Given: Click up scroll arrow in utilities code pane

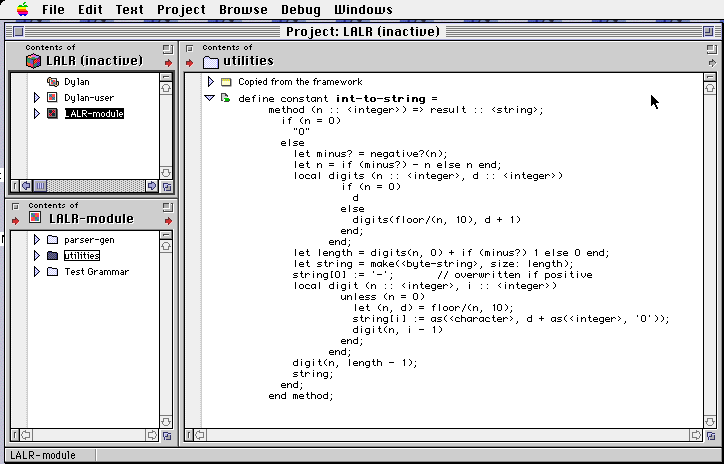Looking at the screenshot, I should [710, 88].
